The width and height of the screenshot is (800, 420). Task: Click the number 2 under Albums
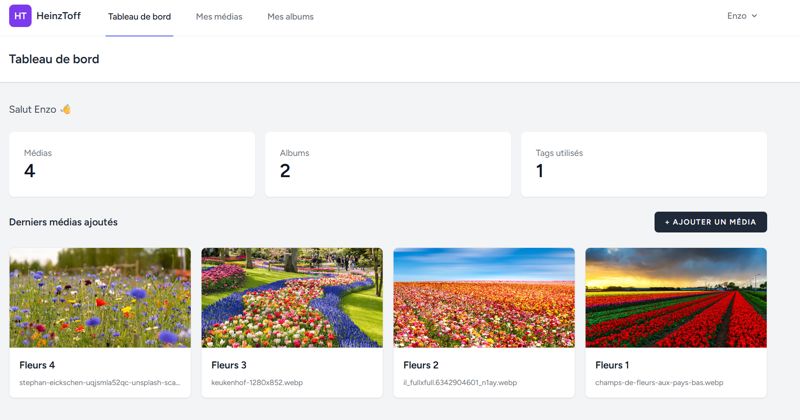point(285,171)
